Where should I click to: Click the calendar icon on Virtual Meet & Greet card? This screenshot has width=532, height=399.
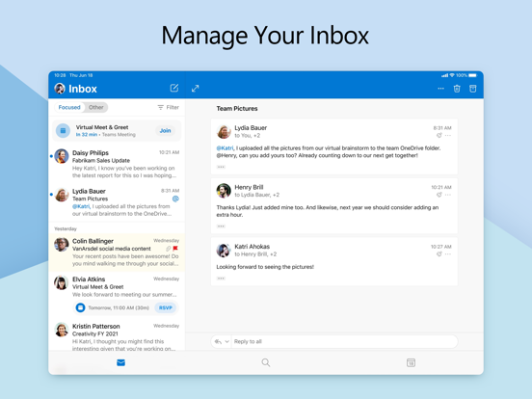pos(63,131)
